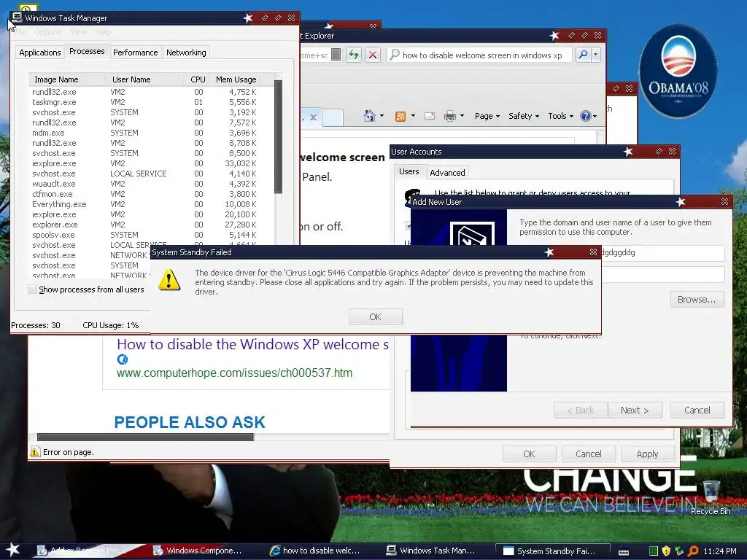747x560 pixels.
Task: Click the Print icon in Internet Explorer
Action: tap(449, 116)
